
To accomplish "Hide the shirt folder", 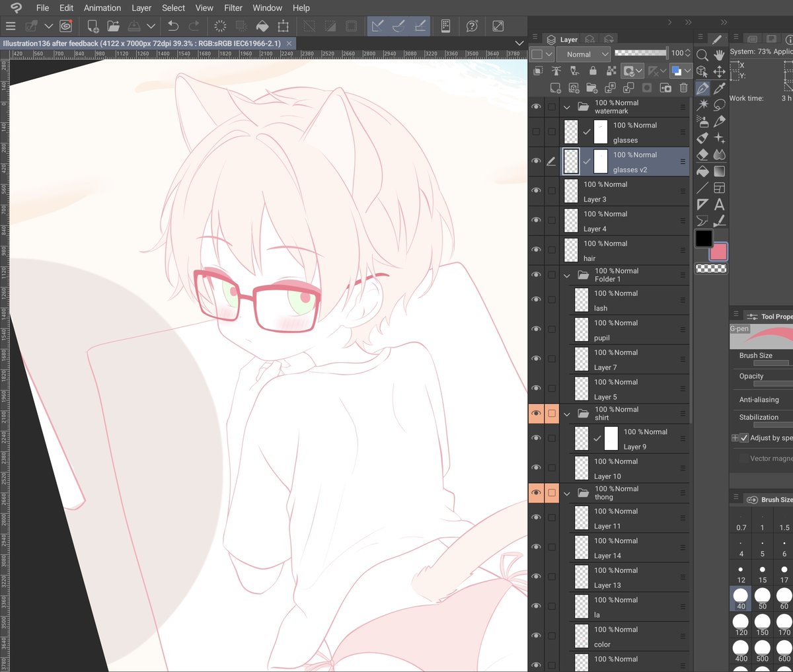I will 536,414.
